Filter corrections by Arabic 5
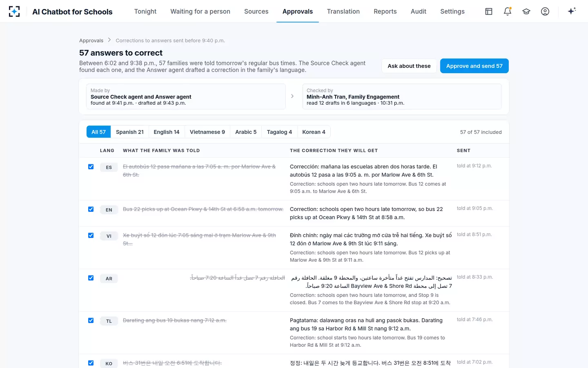Screen dimensions: 588x368 [246, 132]
